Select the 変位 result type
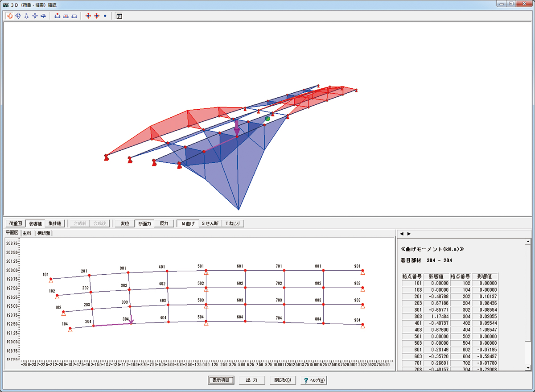Image resolution: width=535 pixels, height=392 pixels. click(x=125, y=223)
